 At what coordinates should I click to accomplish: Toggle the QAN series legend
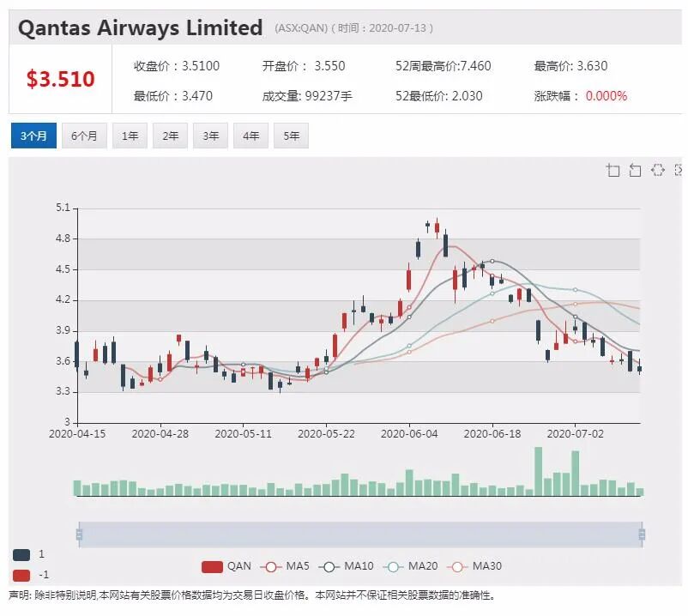[226, 566]
